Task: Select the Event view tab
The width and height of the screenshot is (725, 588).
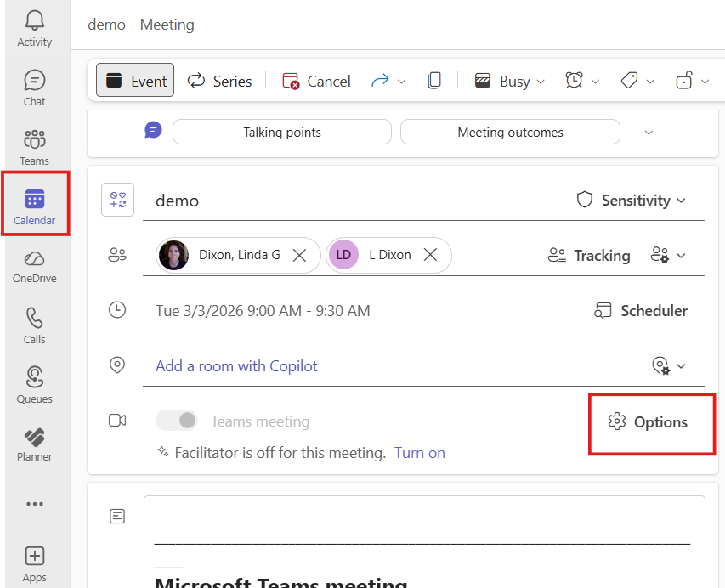Action: pyautogui.click(x=135, y=81)
